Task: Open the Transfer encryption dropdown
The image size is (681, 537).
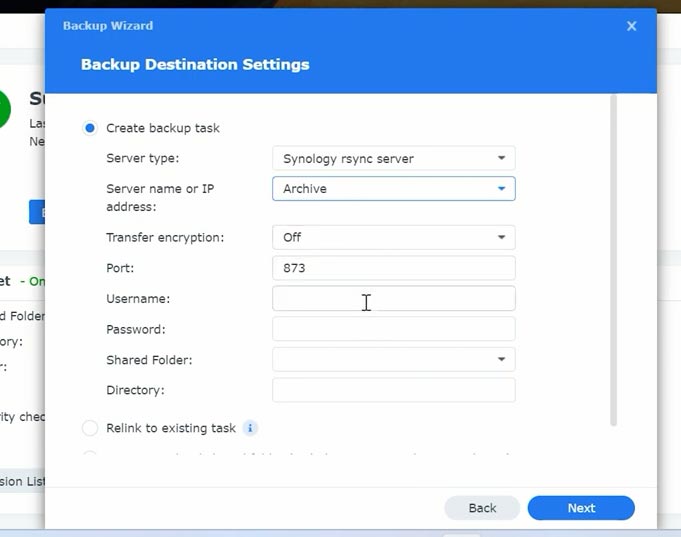Action: point(393,237)
